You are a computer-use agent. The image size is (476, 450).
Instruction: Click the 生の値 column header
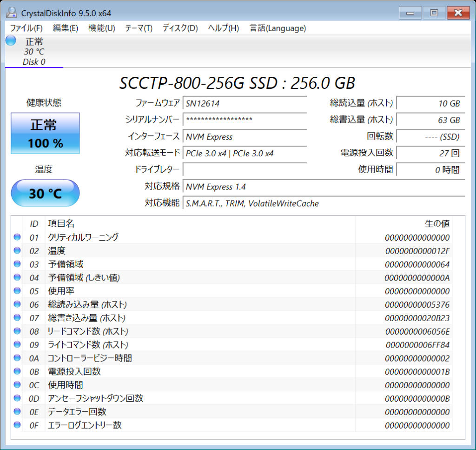437,224
